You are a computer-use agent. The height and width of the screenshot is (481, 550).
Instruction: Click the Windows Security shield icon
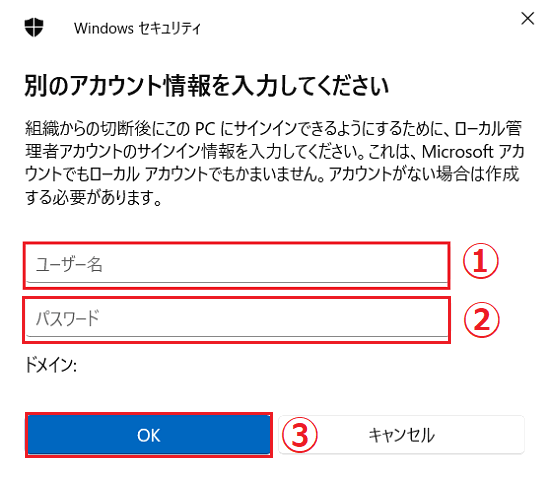click(34, 27)
